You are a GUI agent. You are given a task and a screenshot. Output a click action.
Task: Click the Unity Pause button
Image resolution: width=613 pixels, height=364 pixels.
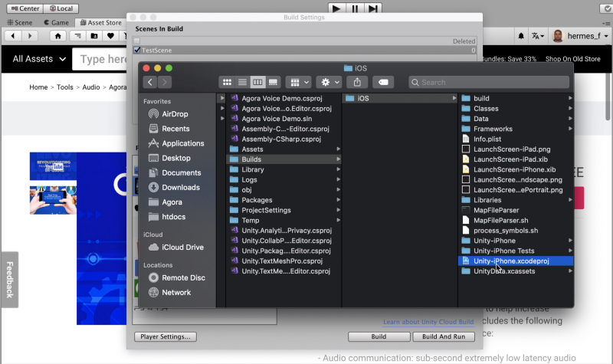pyautogui.click(x=355, y=8)
